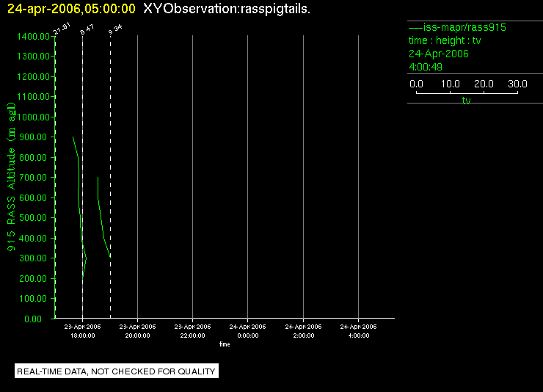Click the rotated 8.47 profile label
The width and height of the screenshot is (543, 392).
click(x=87, y=29)
